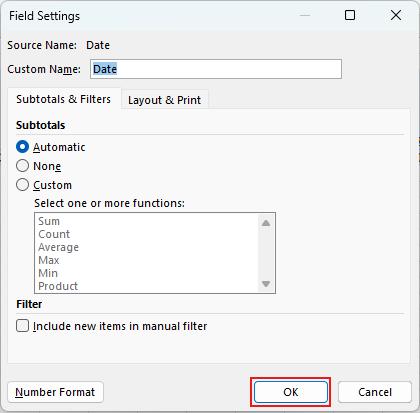Click the OK button

tap(291, 392)
